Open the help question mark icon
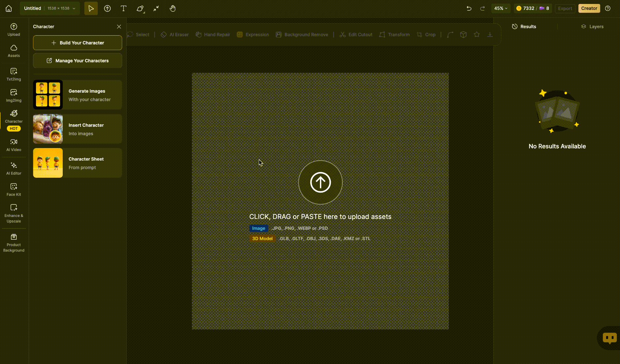 (608, 9)
